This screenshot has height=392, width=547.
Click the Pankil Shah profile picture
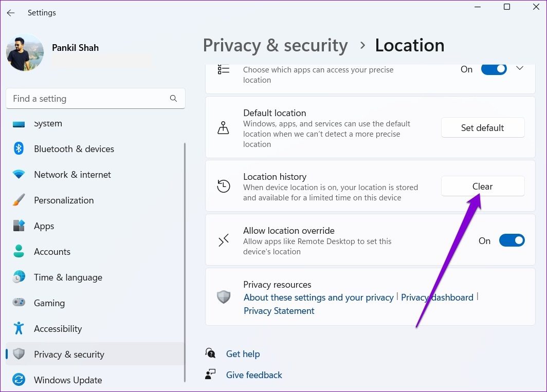coord(25,52)
